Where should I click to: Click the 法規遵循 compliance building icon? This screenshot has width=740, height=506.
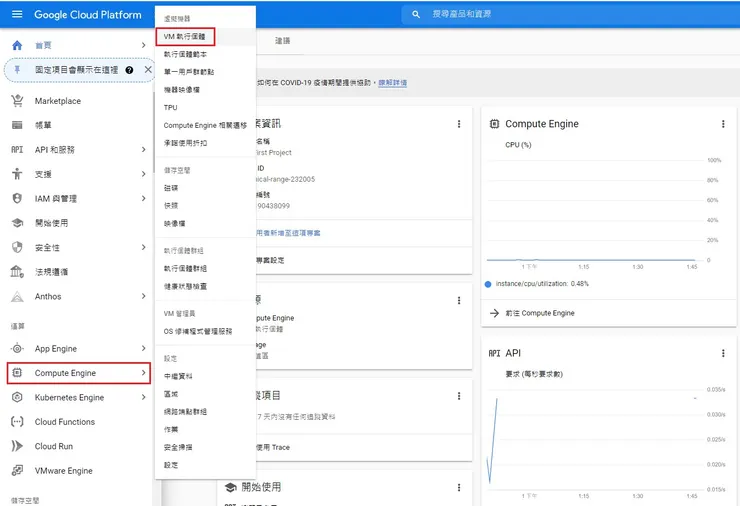17,272
